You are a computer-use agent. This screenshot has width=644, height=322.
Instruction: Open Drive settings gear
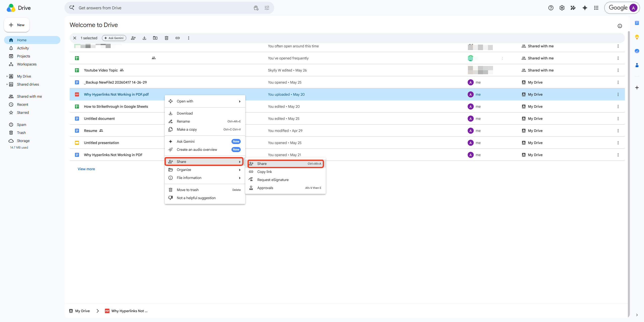[562, 8]
